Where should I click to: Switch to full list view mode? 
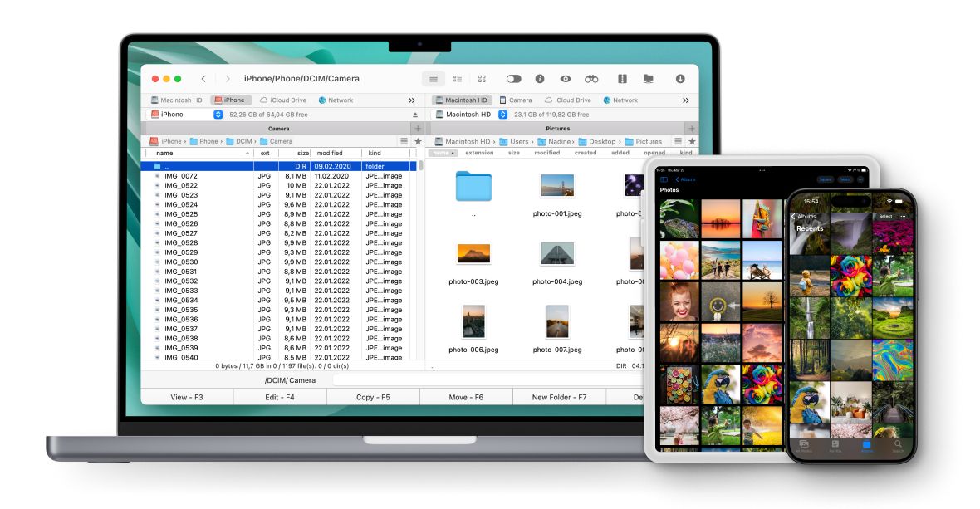tap(434, 79)
